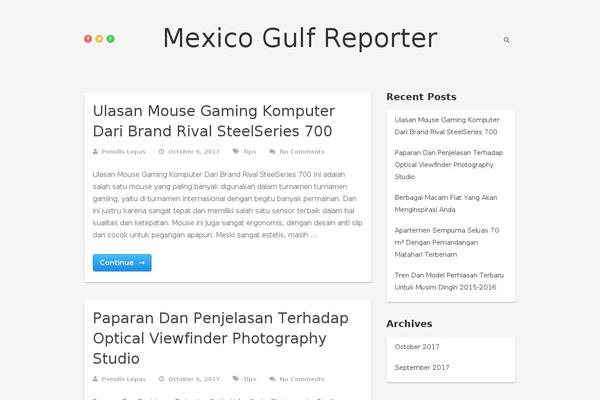Click the comments icon on SteelSeries post

[272, 152]
